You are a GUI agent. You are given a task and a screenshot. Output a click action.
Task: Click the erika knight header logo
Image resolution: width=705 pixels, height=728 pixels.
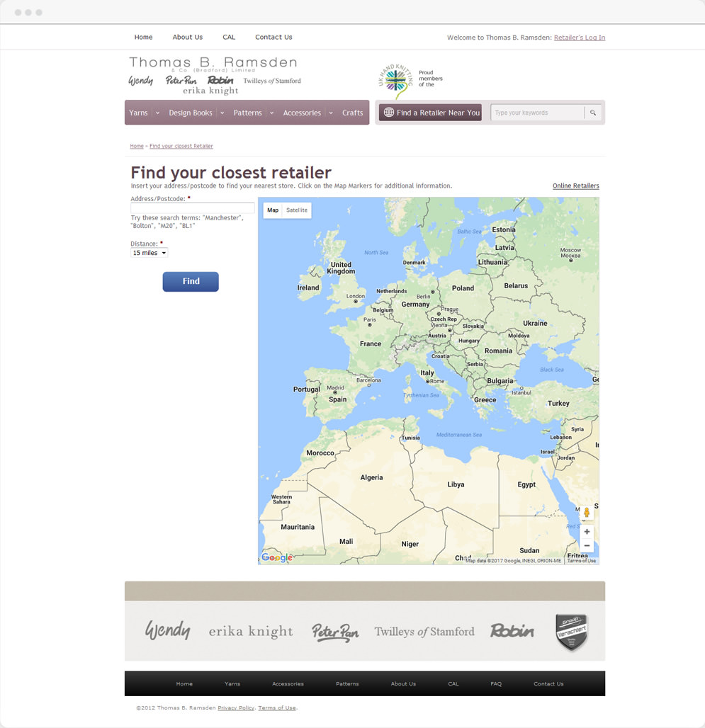click(x=210, y=91)
